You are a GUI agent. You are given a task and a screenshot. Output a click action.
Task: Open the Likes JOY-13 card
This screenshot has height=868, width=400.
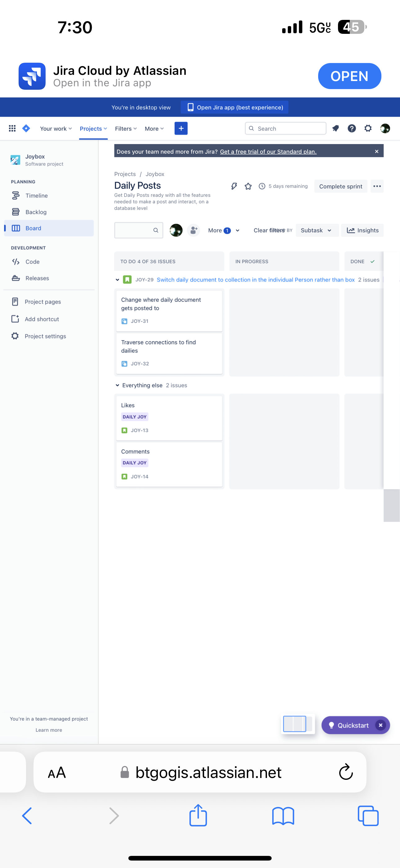click(169, 418)
